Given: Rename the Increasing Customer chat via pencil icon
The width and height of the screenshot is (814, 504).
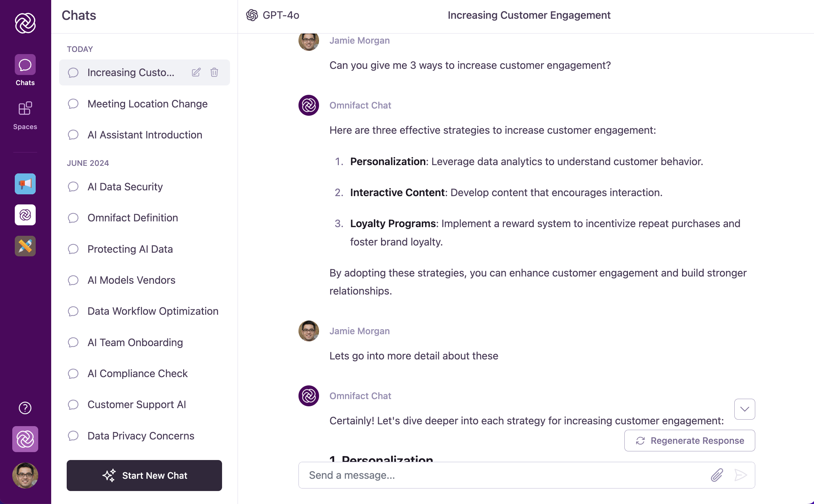Looking at the screenshot, I should pyautogui.click(x=196, y=72).
